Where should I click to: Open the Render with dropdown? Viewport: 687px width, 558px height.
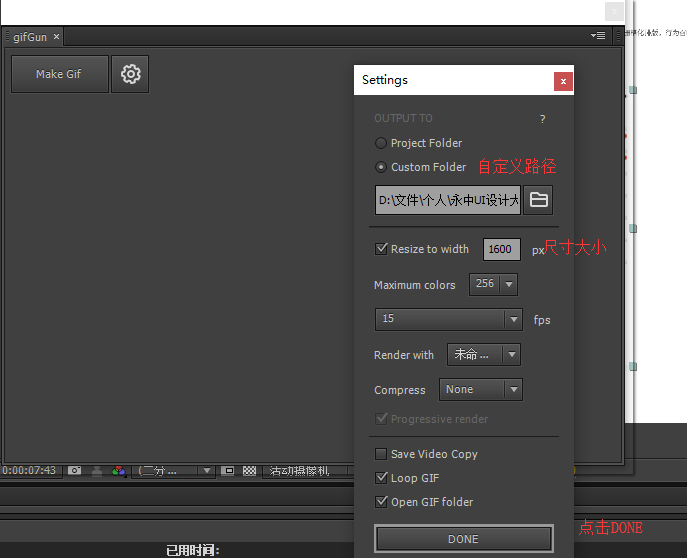[484, 354]
